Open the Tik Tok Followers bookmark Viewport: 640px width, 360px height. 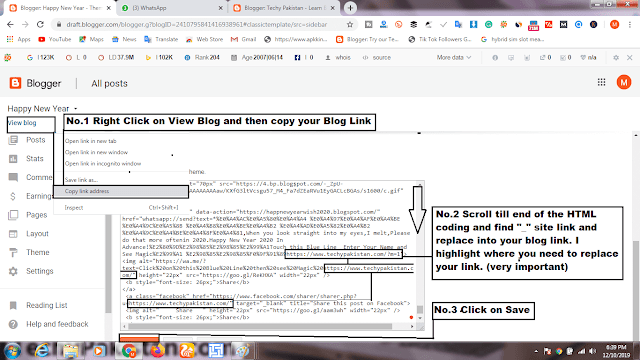(440, 40)
